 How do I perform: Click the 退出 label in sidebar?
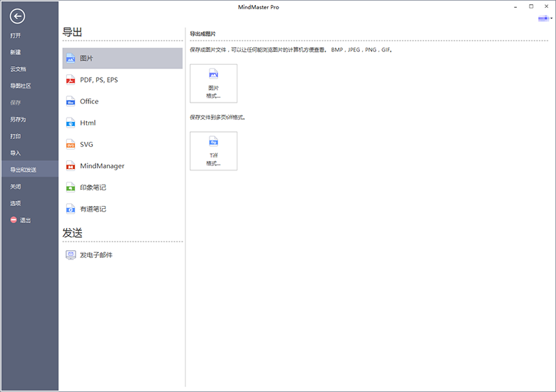coord(25,220)
